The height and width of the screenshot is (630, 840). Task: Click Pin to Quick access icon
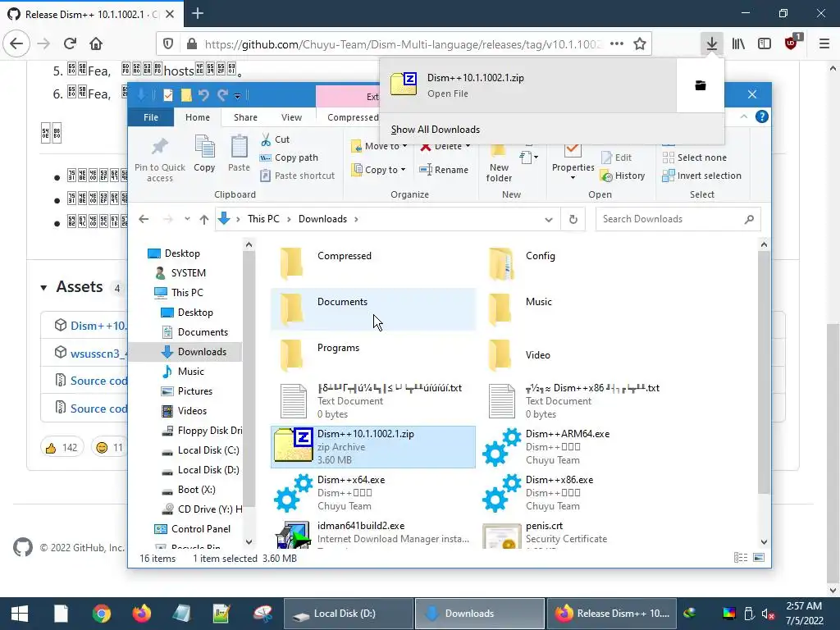click(x=160, y=160)
